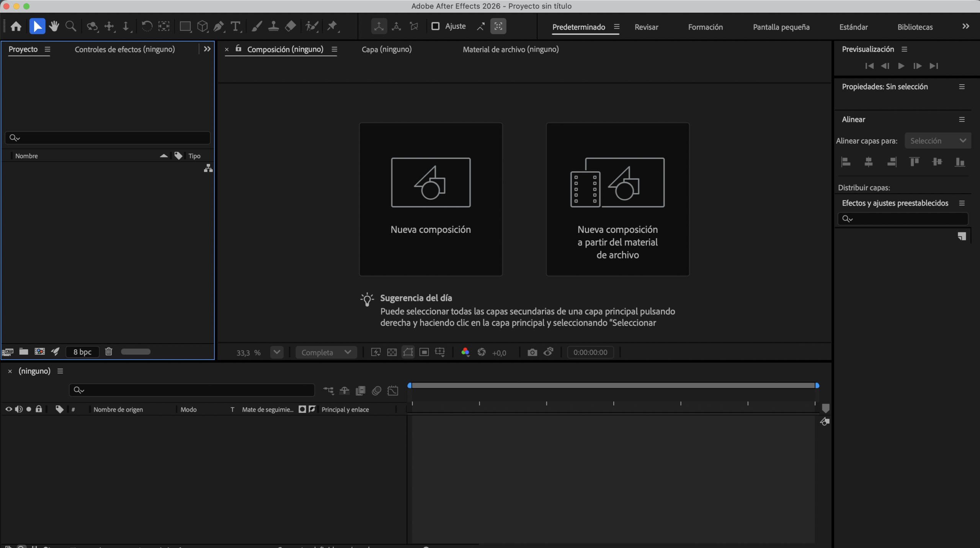The image size is (980, 548).
Task: Click the camera snapshot icon
Action: 532,352
